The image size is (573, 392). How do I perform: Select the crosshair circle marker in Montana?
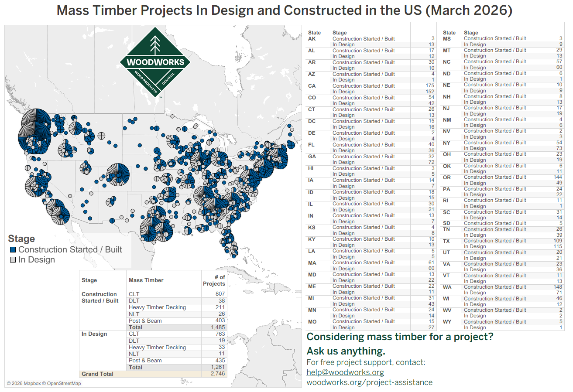click(x=101, y=136)
